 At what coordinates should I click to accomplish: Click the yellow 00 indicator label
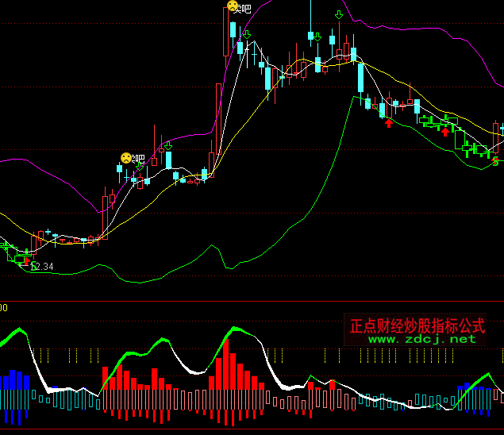[x=4, y=307]
